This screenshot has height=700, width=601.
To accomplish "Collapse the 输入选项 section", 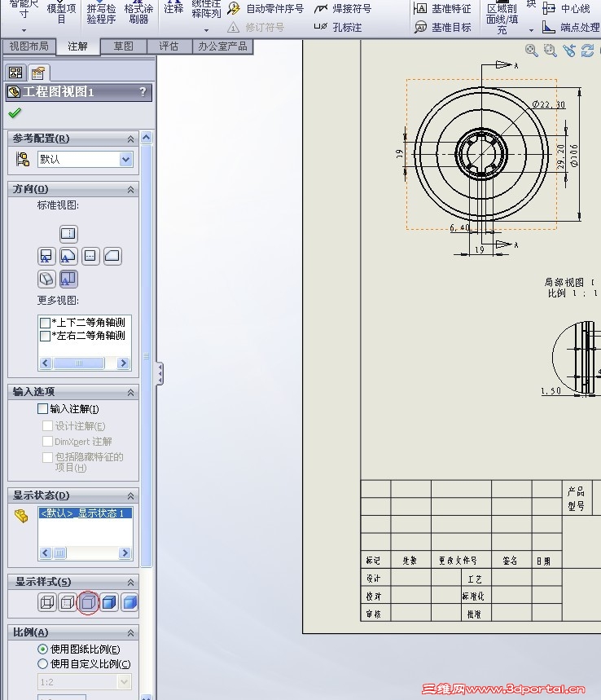I will click(131, 393).
